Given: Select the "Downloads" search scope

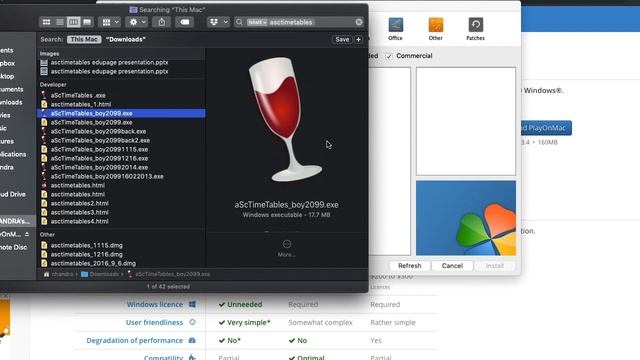Looking at the screenshot, I should point(125,39).
